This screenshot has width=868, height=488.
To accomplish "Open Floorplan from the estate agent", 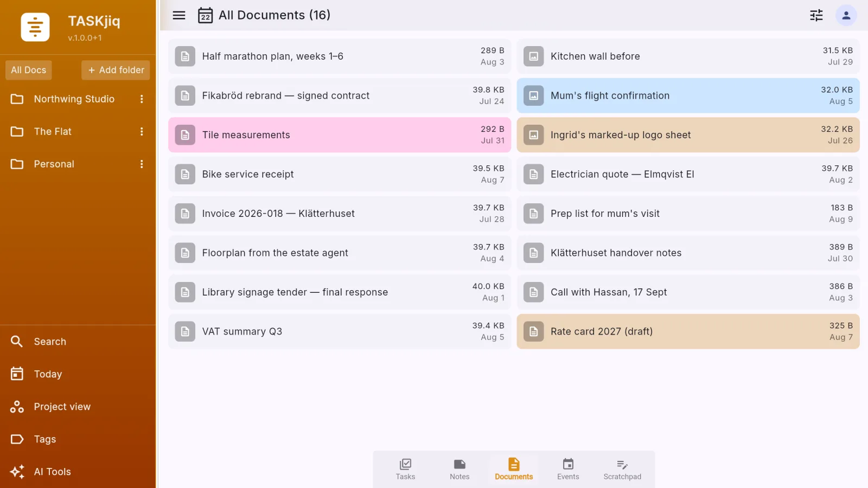I will [x=340, y=253].
